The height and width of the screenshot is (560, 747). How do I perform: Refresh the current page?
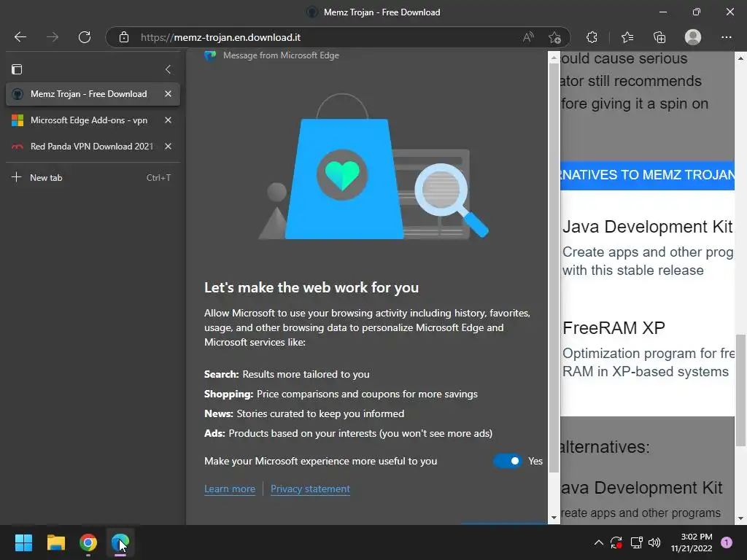85,37
